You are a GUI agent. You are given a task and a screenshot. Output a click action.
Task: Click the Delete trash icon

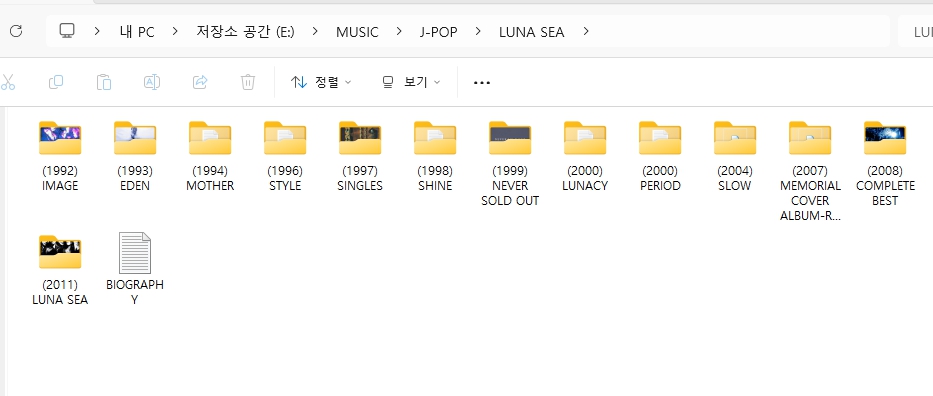pos(248,82)
